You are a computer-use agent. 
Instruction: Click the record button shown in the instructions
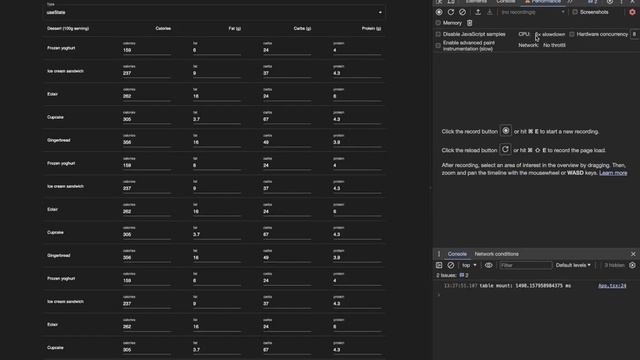tap(506, 131)
